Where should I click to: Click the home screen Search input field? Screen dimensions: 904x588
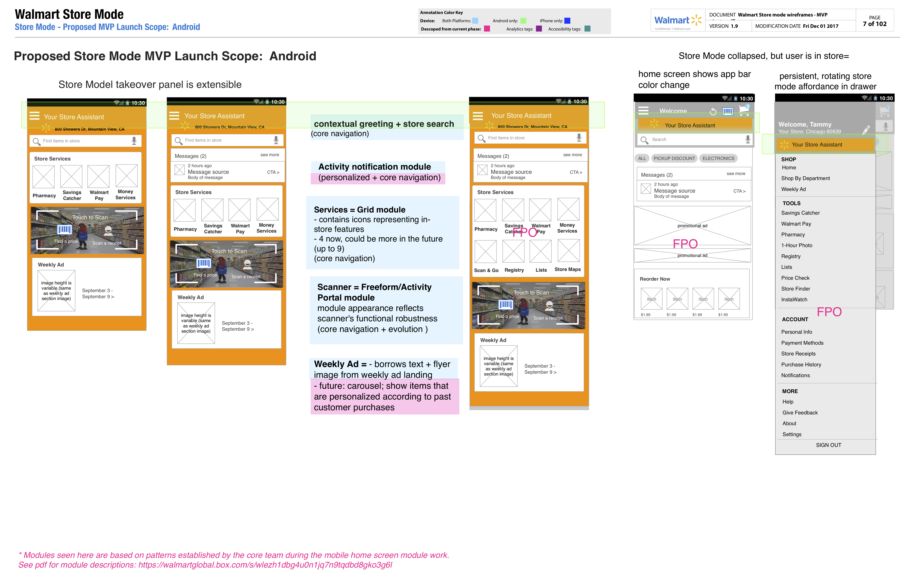click(x=695, y=140)
